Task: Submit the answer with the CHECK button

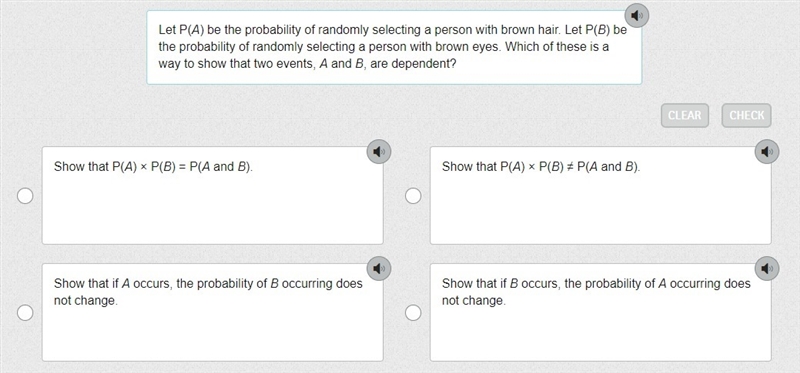Action: click(746, 115)
